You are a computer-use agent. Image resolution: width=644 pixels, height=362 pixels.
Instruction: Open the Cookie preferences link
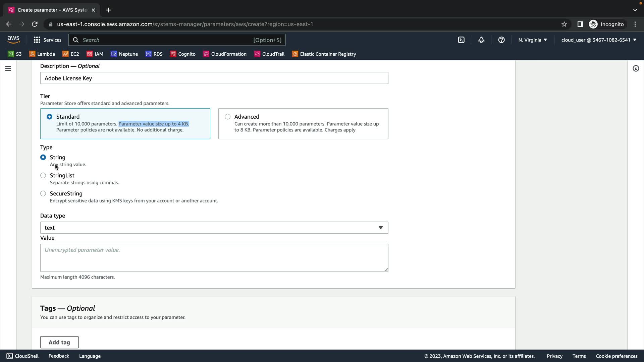coord(616,356)
